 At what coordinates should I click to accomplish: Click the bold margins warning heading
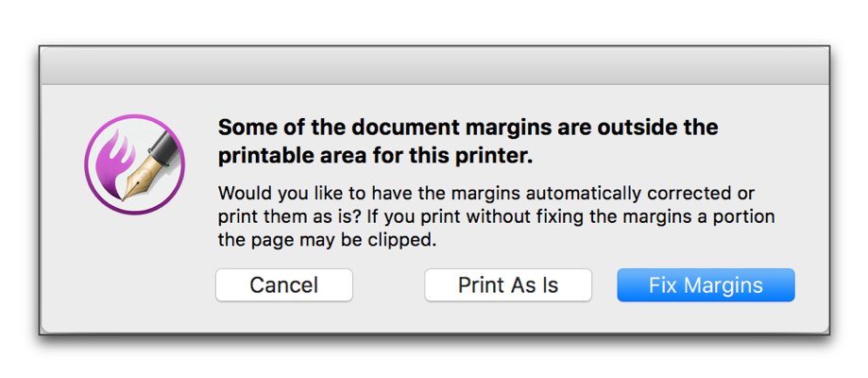point(468,142)
